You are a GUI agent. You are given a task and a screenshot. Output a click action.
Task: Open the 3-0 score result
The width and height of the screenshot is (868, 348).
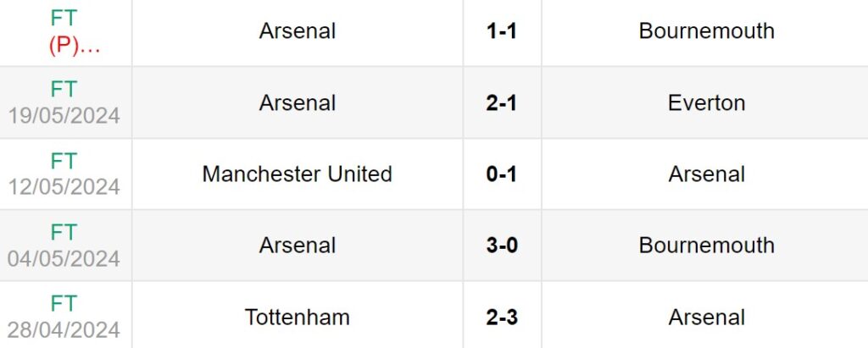point(502,246)
